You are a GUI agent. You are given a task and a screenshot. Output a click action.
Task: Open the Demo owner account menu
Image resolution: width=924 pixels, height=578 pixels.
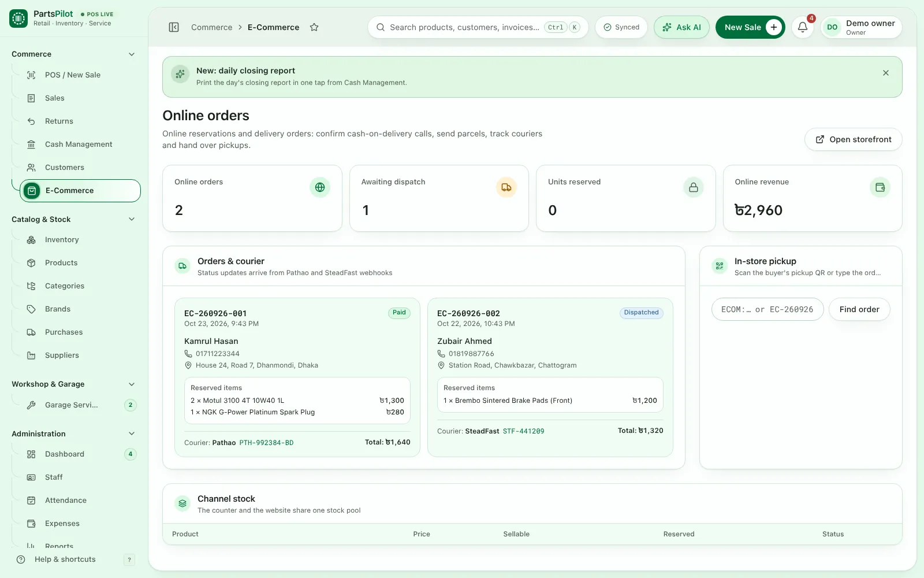(x=861, y=27)
